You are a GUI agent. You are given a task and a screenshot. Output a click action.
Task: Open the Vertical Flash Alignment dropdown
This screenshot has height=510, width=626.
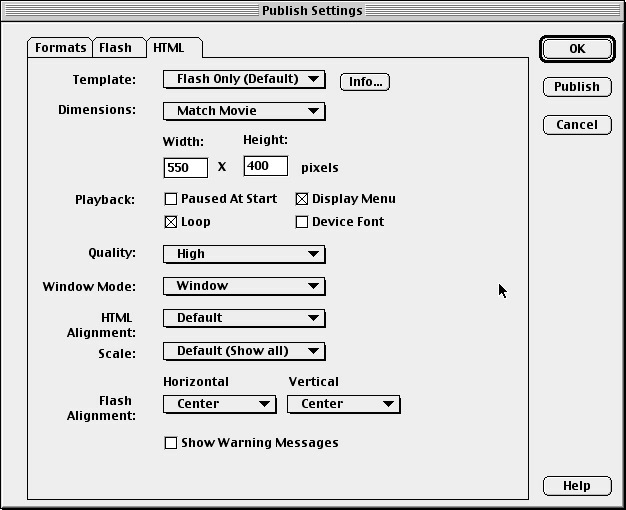(x=343, y=404)
